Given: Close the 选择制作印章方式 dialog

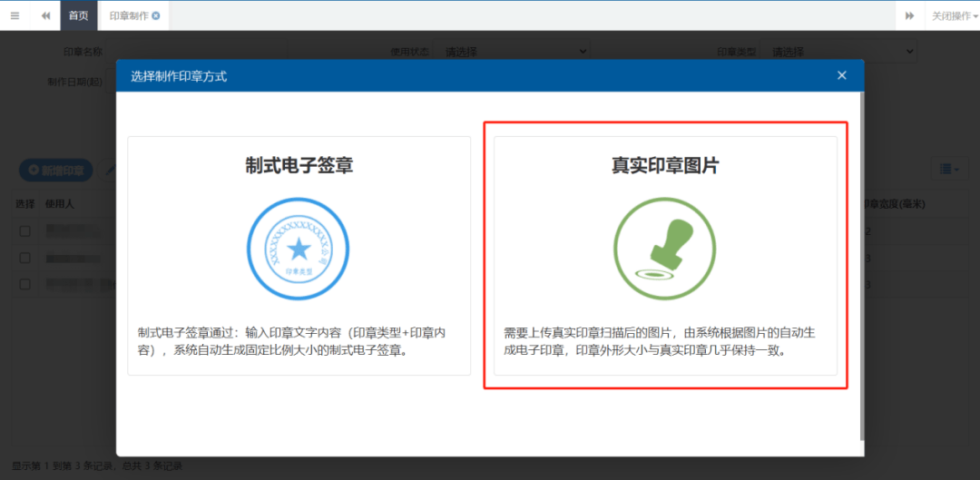Looking at the screenshot, I should pyautogui.click(x=842, y=75).
